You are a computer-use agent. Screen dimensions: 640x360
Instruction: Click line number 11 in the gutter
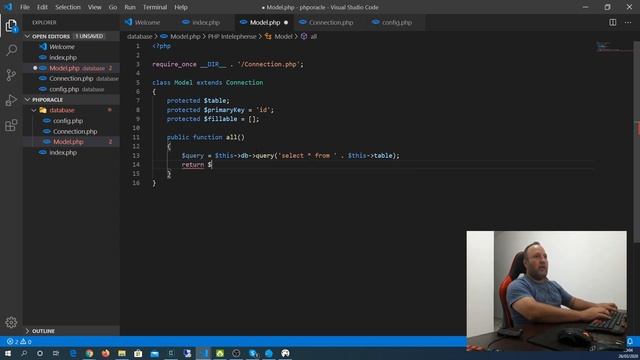tap(136, 137)
